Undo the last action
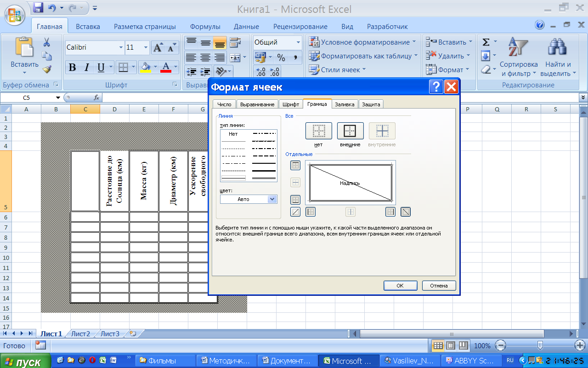Image resolution: width=588 pixels, height=368 pixels. 52,8
